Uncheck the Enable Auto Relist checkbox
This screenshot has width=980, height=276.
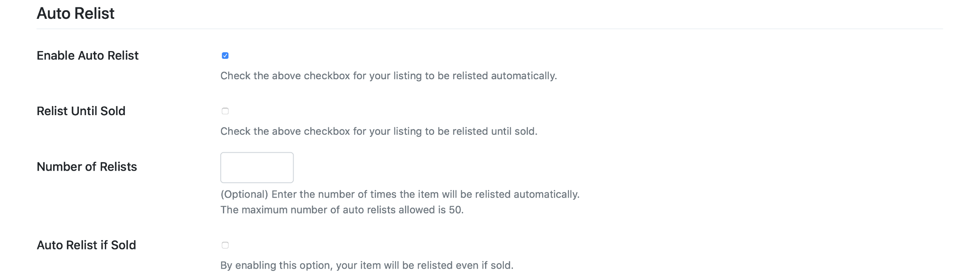tap(225, 56)
